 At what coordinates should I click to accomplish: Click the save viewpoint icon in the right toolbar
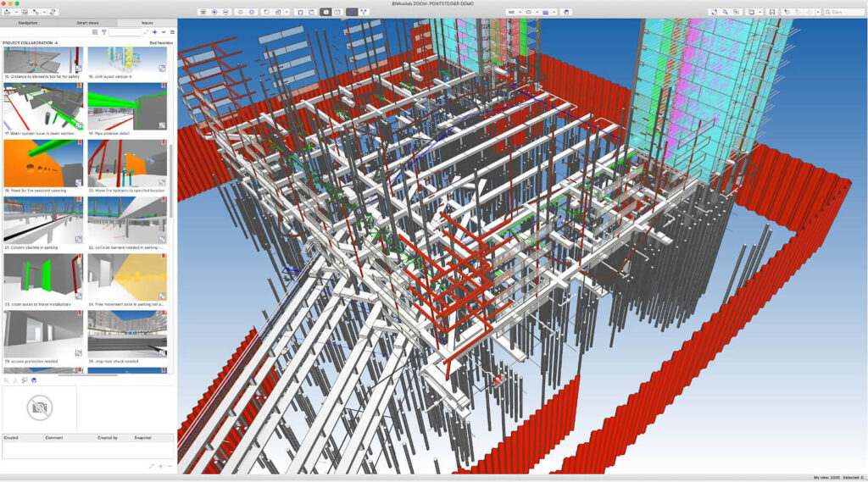[772, 12]
